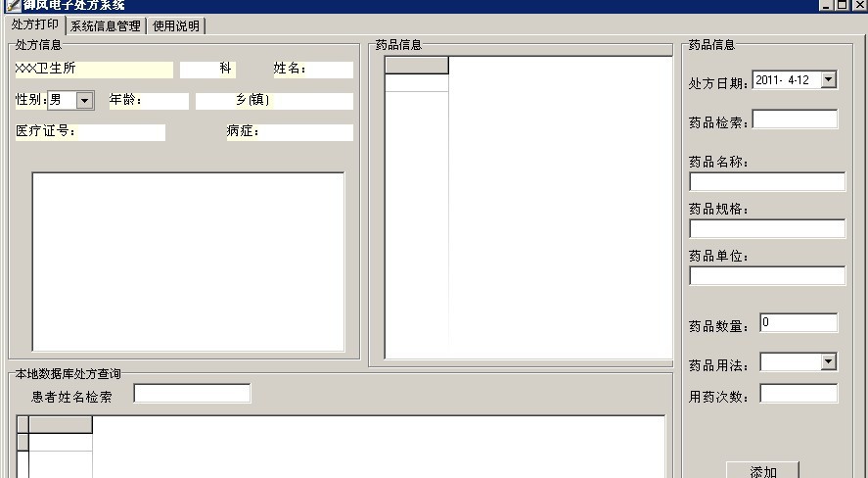Click the 患者姓名检索 search field
Viewport: 868px width, 478px height.
click(192, 394)
